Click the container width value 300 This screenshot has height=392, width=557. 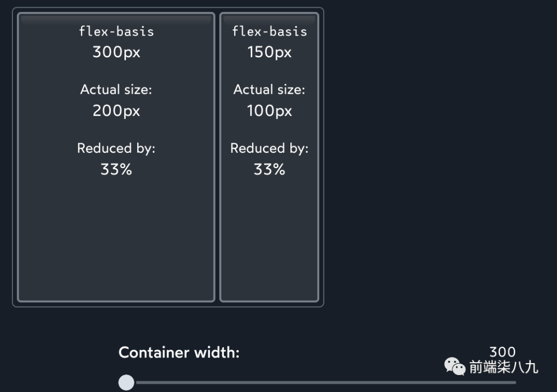tap(502, 352)
